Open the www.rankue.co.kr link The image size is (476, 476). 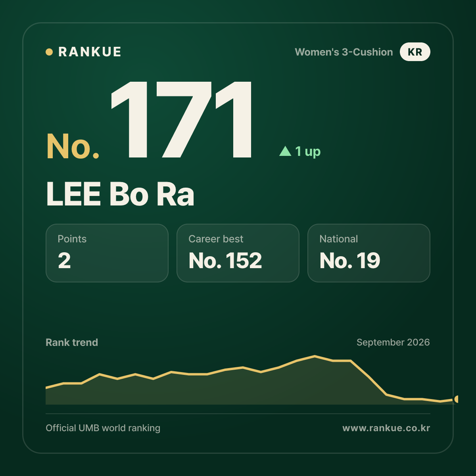point(386,428)
